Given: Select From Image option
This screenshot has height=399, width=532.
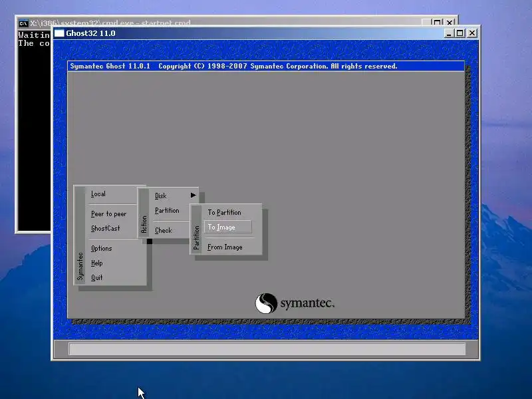Looking at the screenshot, I should (x=225, y=247).
